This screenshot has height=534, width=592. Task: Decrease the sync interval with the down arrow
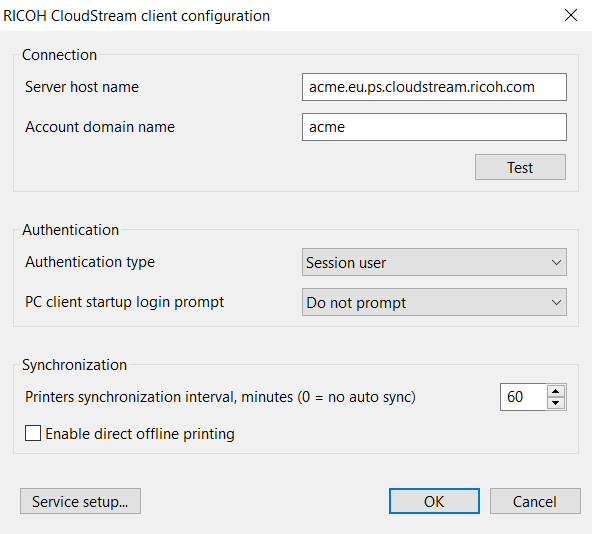coord(556,403)
